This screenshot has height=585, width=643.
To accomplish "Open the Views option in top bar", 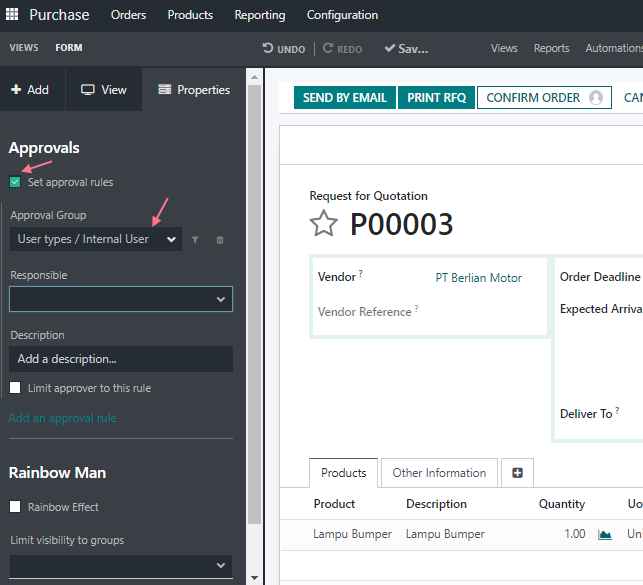I will click(x=504, y=48).
